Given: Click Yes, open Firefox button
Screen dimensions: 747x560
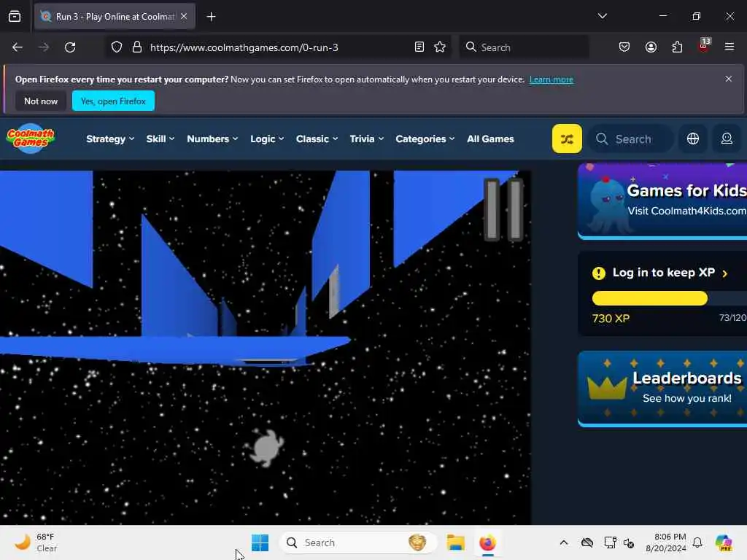Looking at the screenshot, I should 113,101.
